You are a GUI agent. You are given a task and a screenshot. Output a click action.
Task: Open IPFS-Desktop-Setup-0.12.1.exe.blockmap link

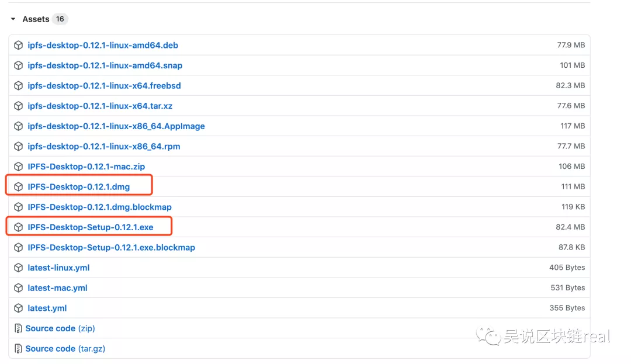[x=111, y=247]
